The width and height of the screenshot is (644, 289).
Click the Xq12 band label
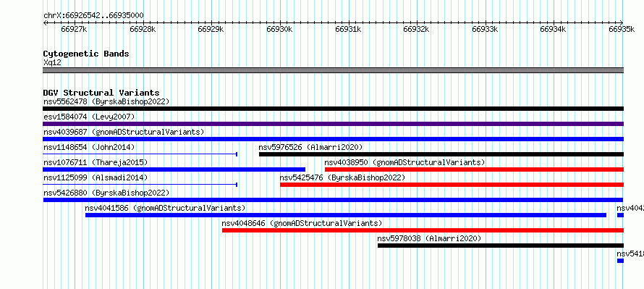click(x=53, y=62)
